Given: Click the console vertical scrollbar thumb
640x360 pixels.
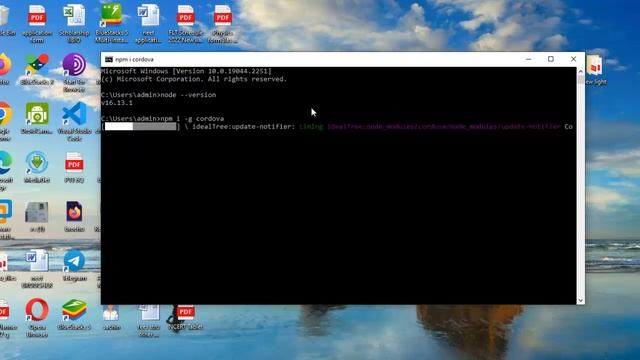Looking at the screenshot, I should (x=580, y=79).
